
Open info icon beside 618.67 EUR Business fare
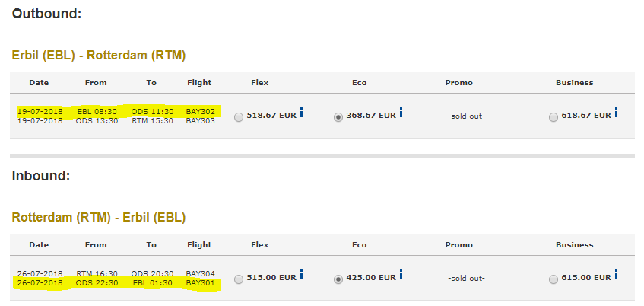(x=616, y=113)
